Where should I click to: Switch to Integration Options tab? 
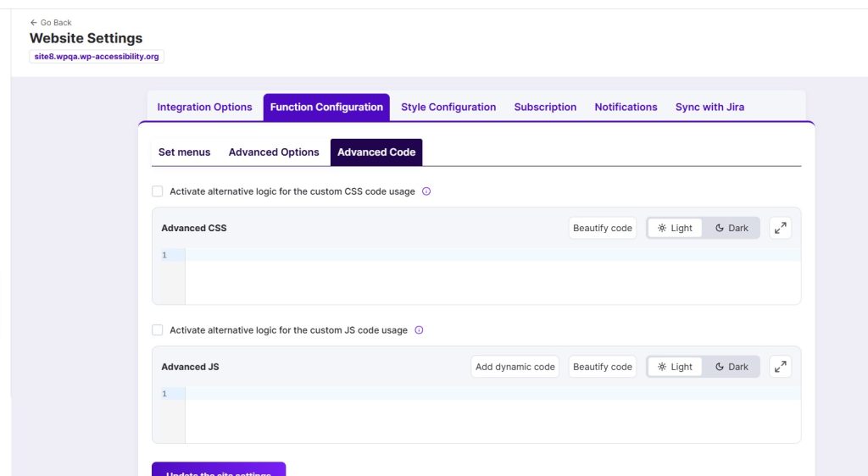coord(204,108)
